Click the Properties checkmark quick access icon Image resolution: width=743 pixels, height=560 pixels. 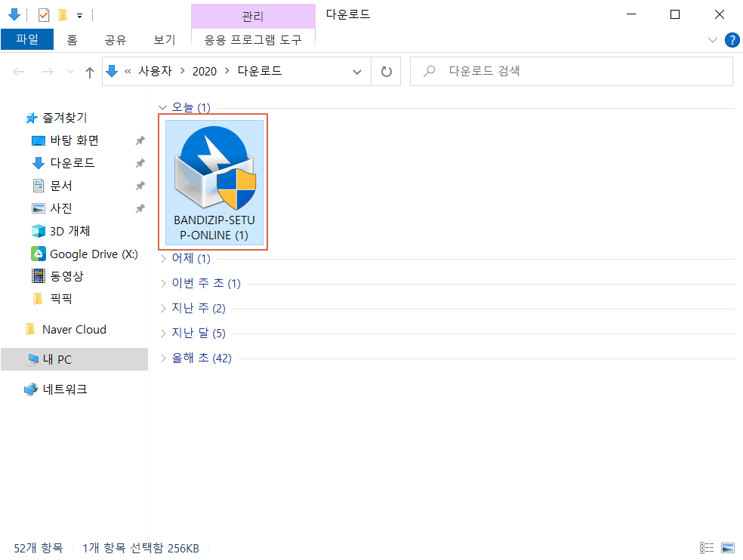pos(44,15)
